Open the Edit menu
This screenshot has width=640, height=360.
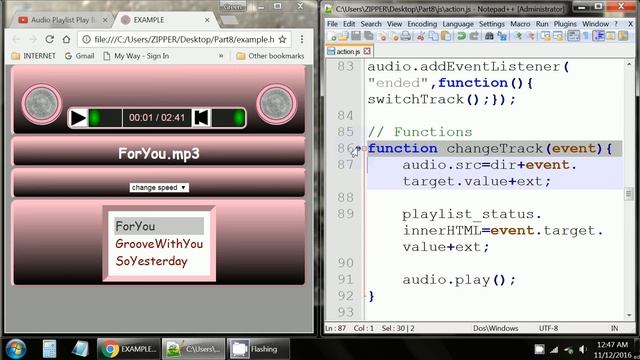pos(349,24)
